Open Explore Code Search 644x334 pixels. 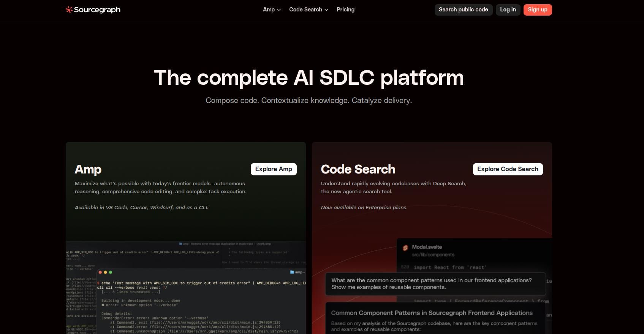pos(508,169)
